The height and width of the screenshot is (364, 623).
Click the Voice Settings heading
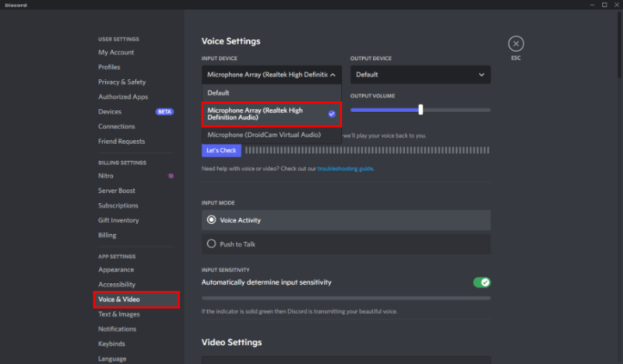click(x=231, y=41)
